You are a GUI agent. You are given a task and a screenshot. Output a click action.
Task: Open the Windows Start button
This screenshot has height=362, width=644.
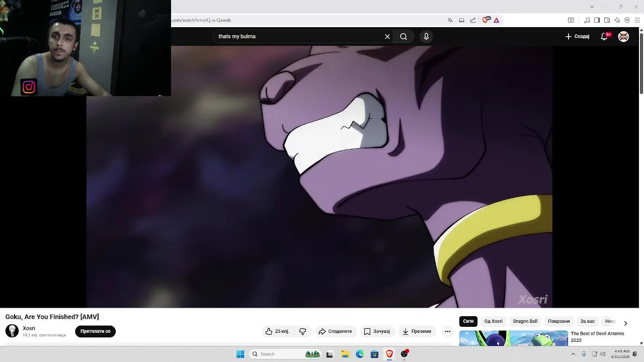click(x=240, y=354)
